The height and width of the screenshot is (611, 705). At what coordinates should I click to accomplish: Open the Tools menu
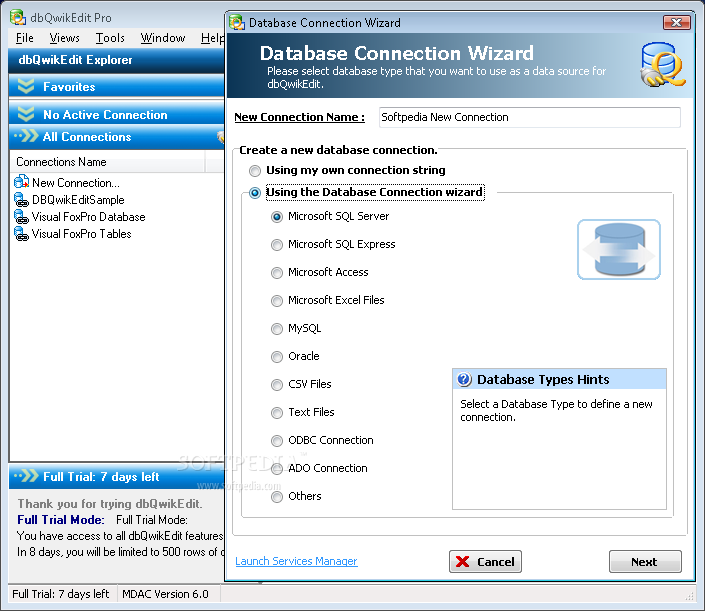pyautogui.click(x=110, y=38)
